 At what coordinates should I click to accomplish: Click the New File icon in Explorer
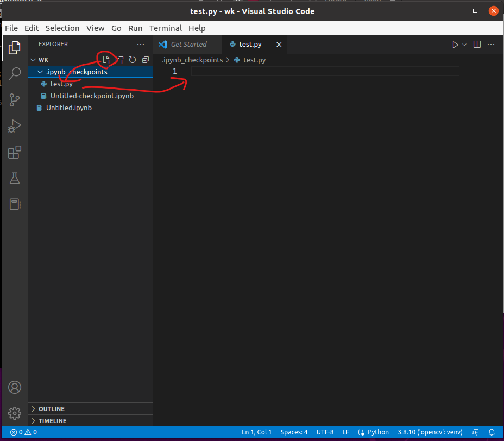106,60
